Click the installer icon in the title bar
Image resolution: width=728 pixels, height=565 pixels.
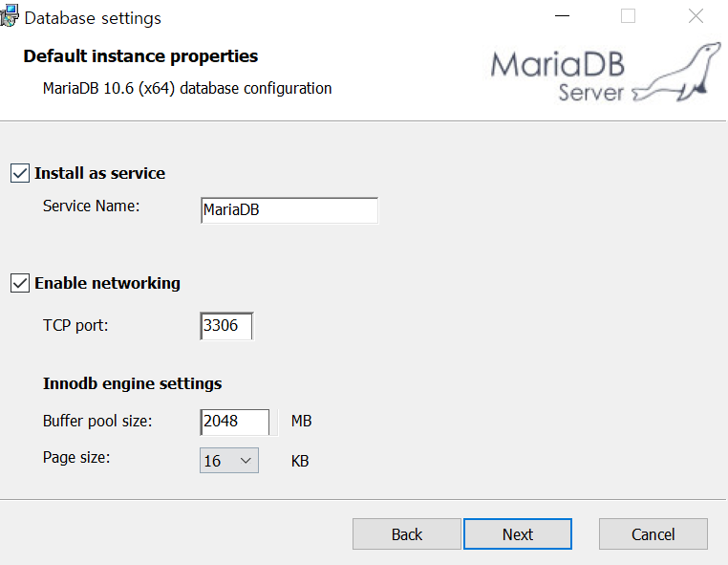pyautogui.click(x=10, y=16)
